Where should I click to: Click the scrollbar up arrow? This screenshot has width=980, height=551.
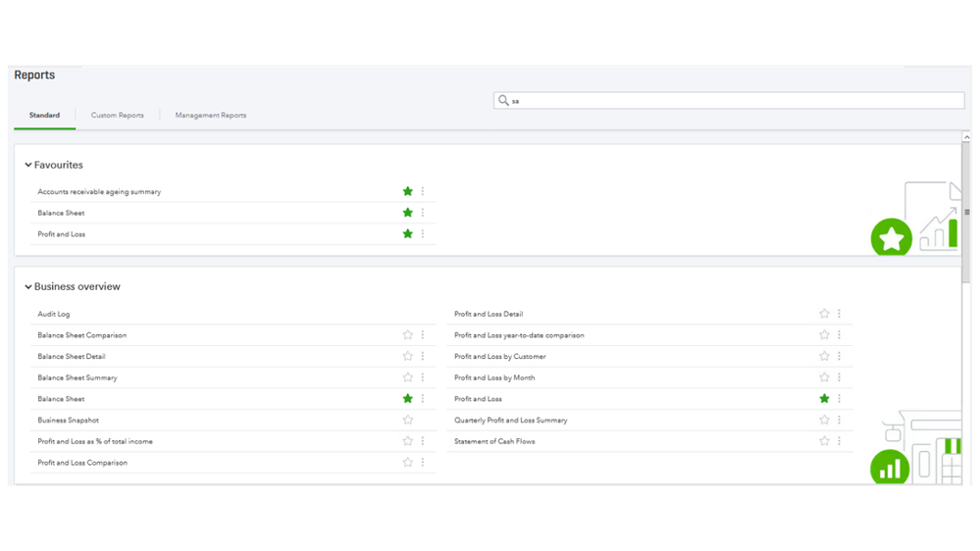click(967, 137)
